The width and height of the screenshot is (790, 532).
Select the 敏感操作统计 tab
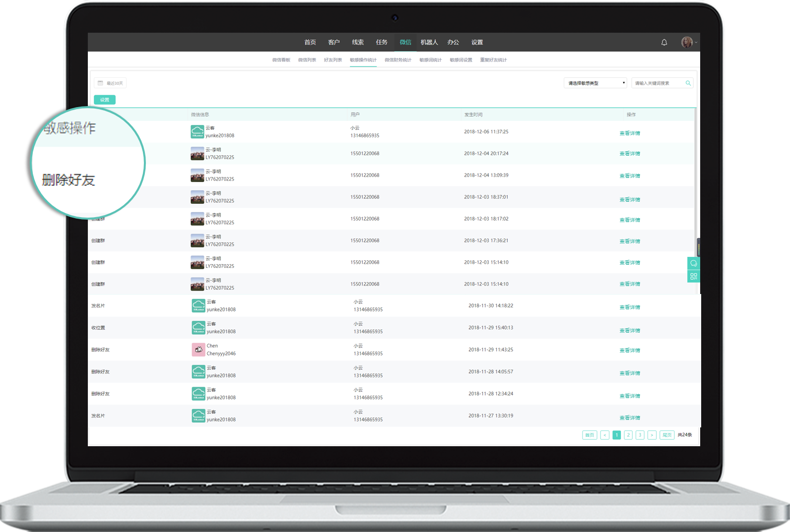click(x=363, y=60)
